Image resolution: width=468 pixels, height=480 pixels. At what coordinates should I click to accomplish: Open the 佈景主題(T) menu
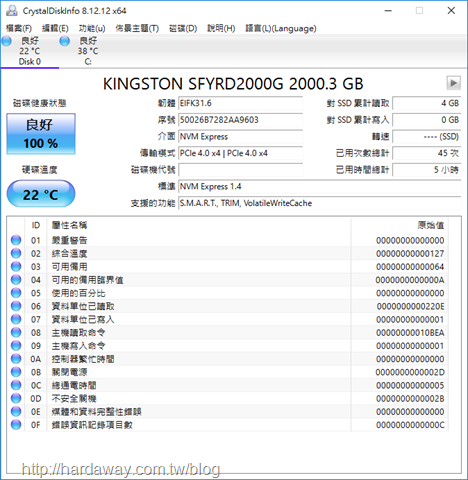coord(137,28)
